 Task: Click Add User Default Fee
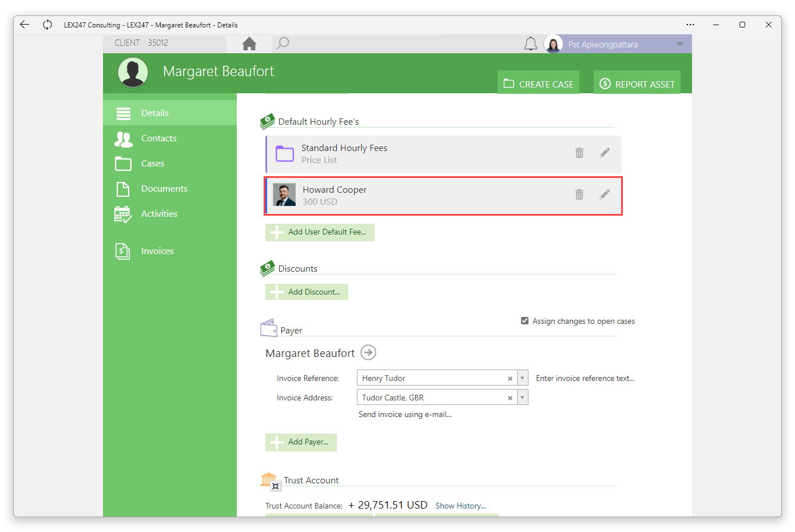(320, 232)
